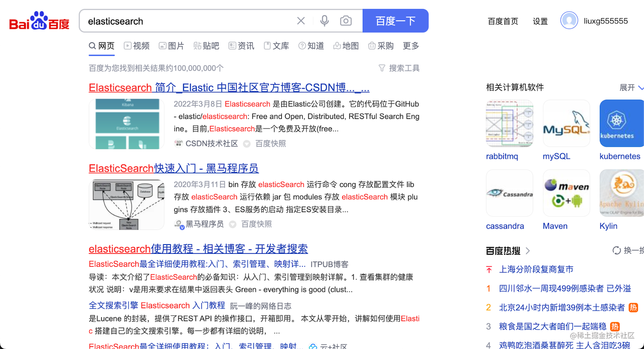Start voice search with microphone icon
This screenshot has width=644, height=349.
324,21
